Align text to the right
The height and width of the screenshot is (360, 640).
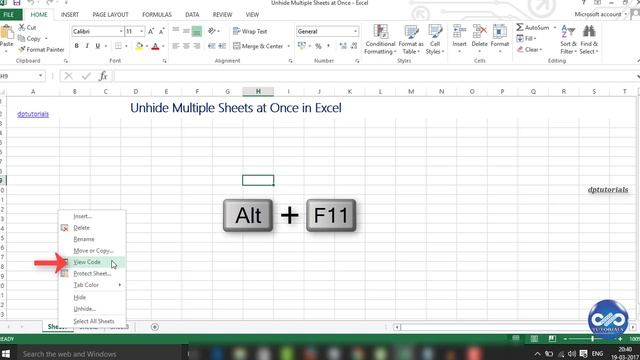click(x=197, y=46)
